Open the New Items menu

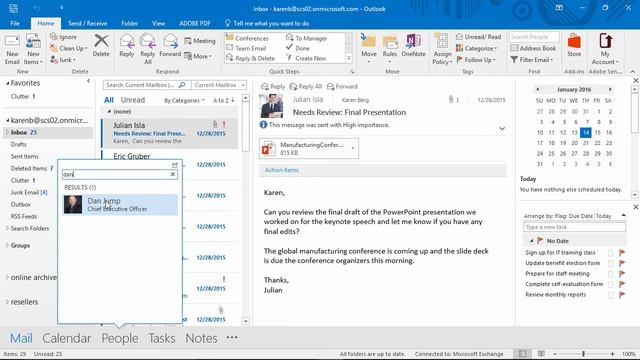pyautogui.click(x=33, y=49)
